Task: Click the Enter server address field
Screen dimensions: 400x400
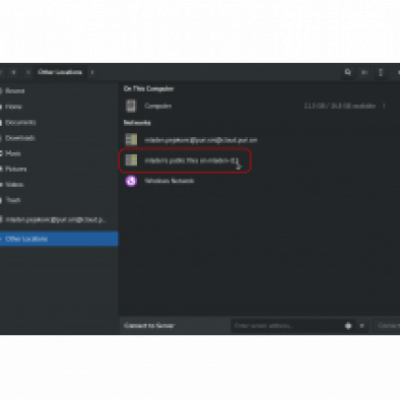Action: coord(287,326)
